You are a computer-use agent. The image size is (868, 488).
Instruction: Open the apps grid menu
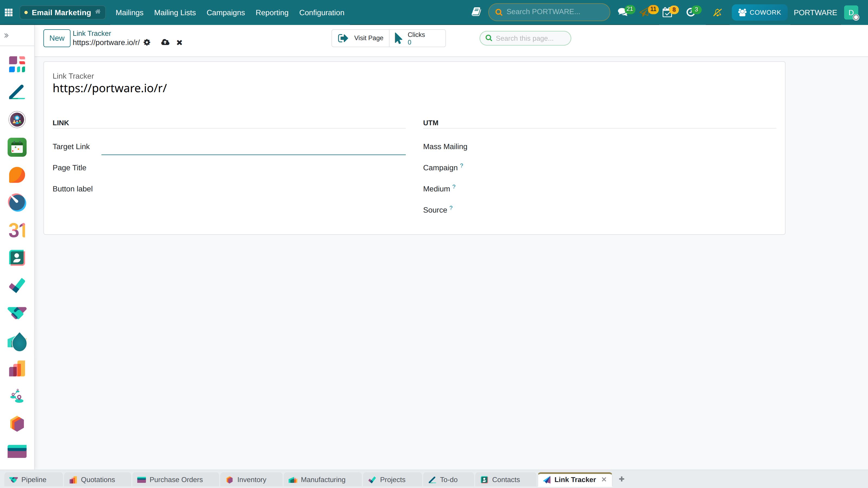[x=9, y=12]
